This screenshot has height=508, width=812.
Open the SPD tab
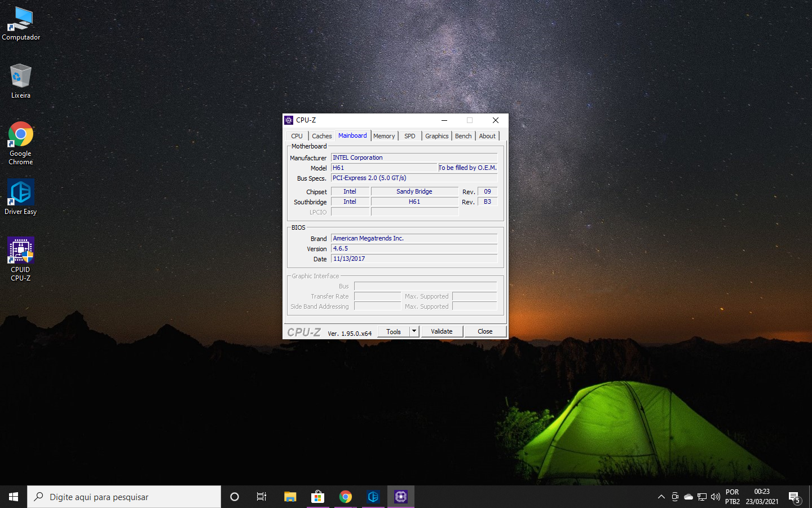click(x=410, y=136)
